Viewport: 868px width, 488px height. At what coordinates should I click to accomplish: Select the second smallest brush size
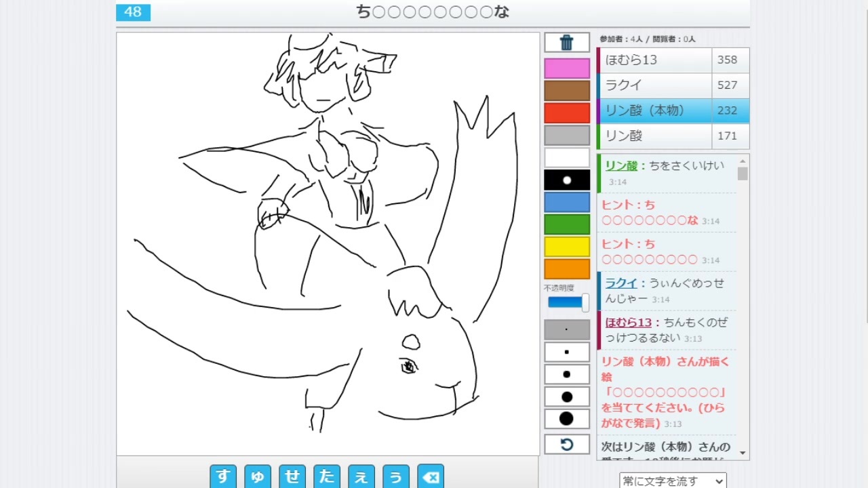coord(567,352)
